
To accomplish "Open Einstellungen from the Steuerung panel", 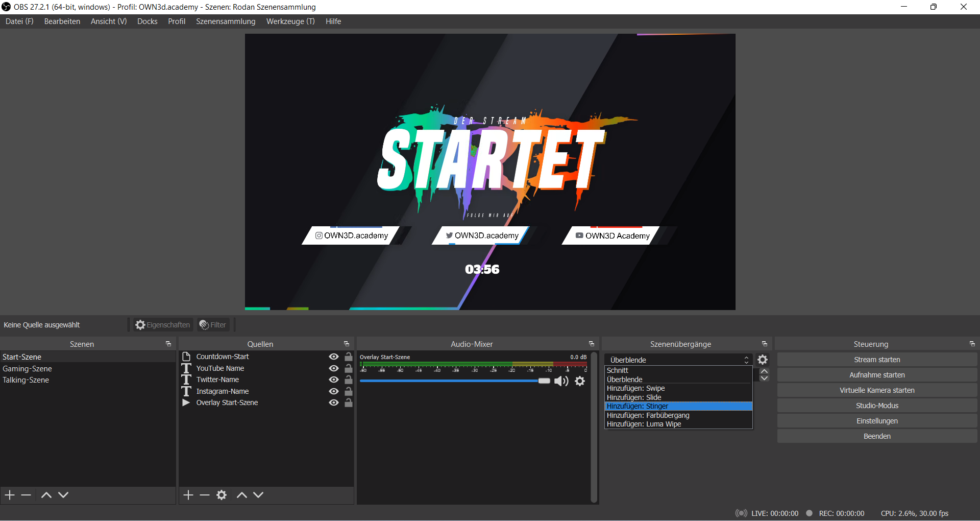I will tap(877, 421).
